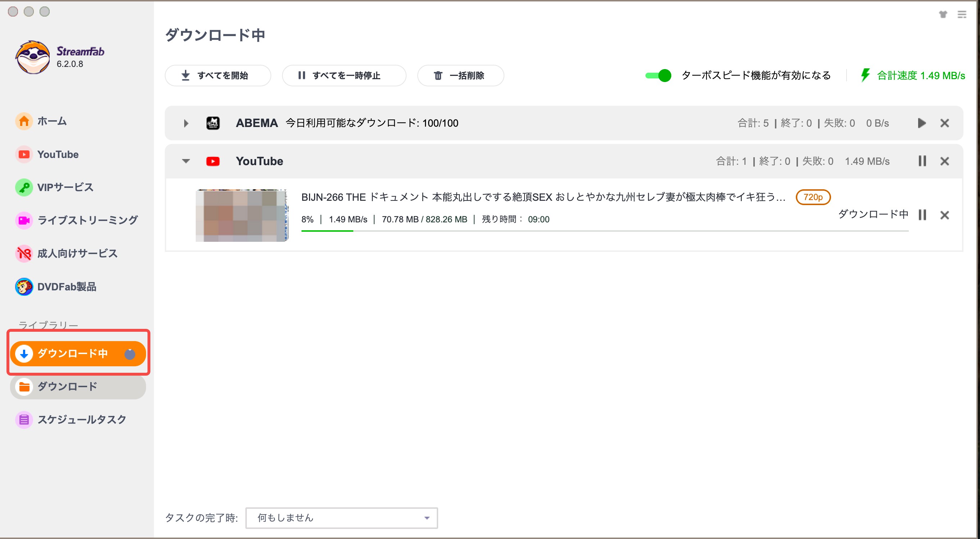The width and height of the screenshot is (980, 539).
Task: Collapse the YouTube download group
Action: [x=186, y=161]
